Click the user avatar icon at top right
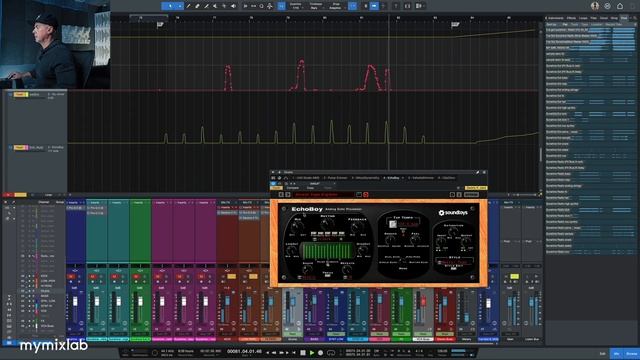Image resolution: width=640 pixels, height=360 pixels. pos(595,6)
